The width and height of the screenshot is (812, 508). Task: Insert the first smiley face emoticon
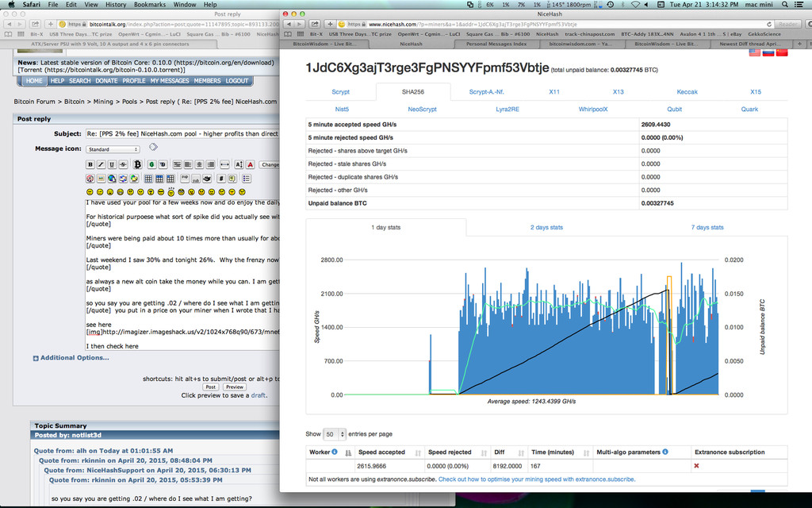90,192
